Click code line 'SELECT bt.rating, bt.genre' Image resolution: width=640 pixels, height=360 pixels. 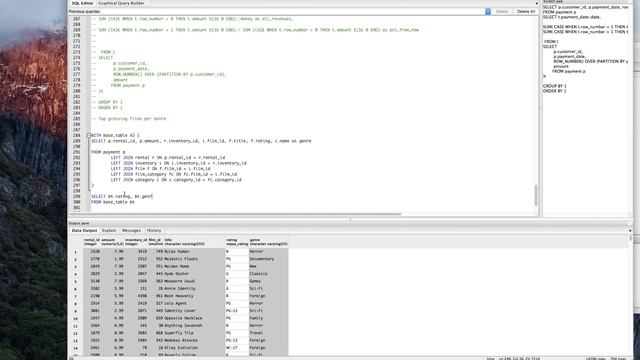coord(122,196)
